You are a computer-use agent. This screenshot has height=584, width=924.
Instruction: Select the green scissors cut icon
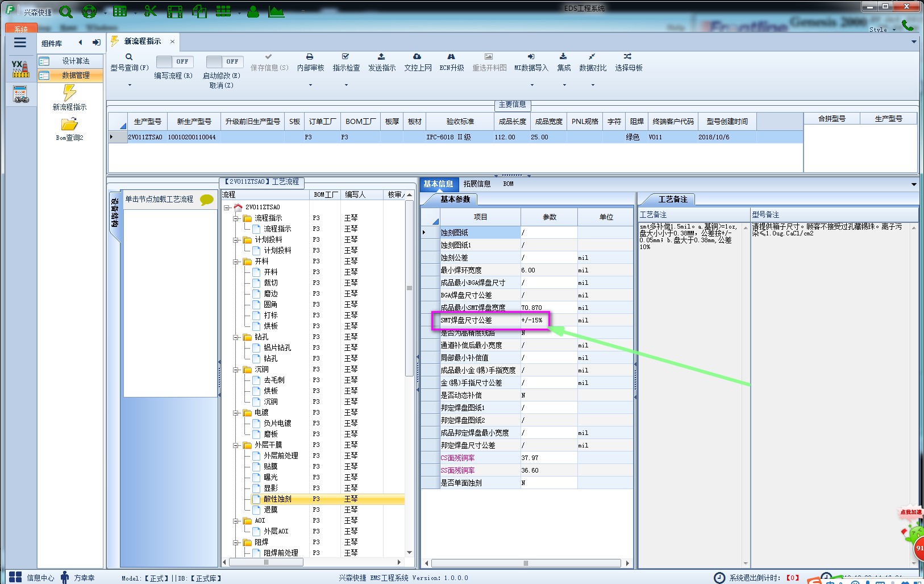[x=150, y=11]
